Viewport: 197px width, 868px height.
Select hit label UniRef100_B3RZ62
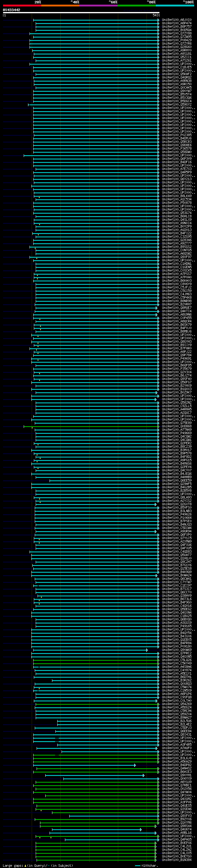tap(176, 680)
